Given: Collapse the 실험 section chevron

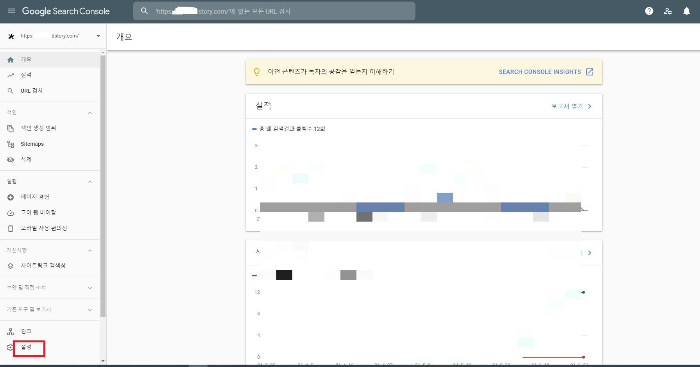Looking at the screenshot, I should (x=90, y=182).
